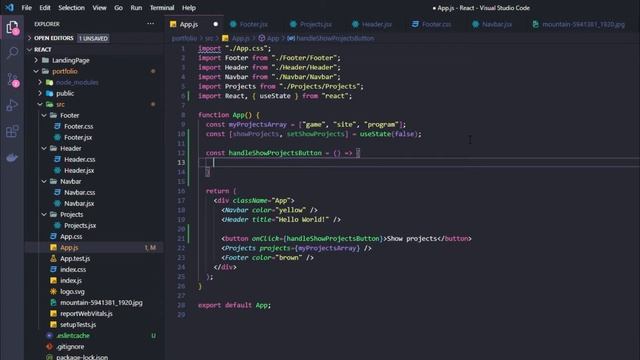Switch to the Footer.css editor tab
This screenshot has width=640, height=360.
436,24
